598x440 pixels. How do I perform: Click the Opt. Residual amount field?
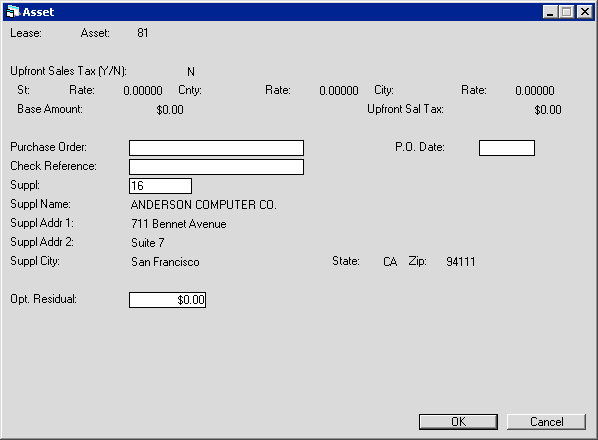pos(167,300)
